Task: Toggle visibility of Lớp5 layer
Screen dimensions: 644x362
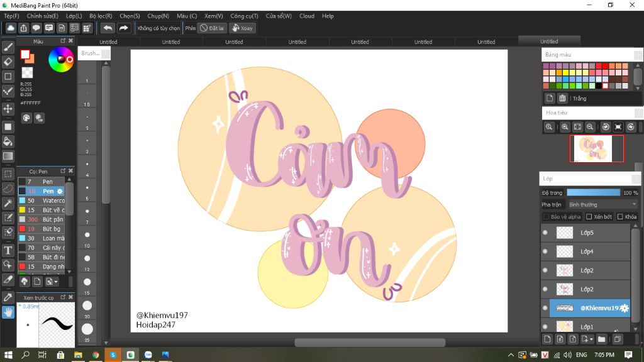Action: click(x=545, y=233)
